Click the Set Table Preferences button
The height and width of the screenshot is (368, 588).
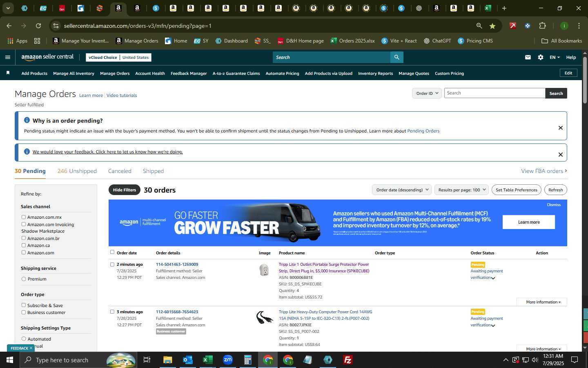click(516, 190)
